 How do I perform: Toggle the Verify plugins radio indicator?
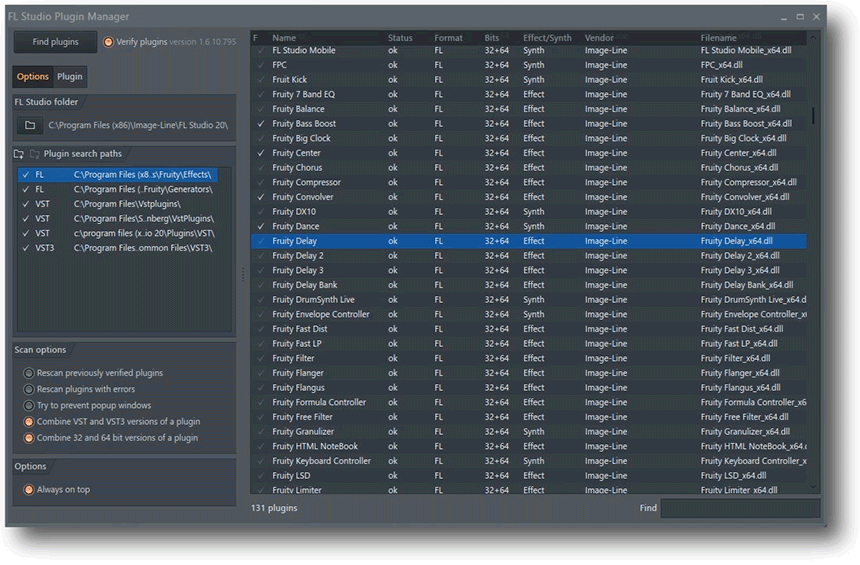[109, 42]
